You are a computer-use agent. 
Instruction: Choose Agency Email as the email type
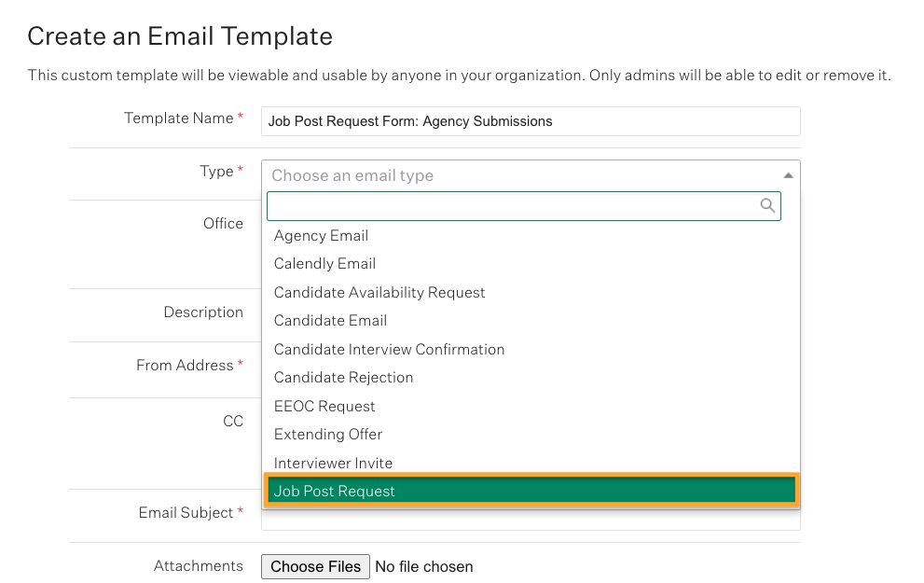pos(321,235)
